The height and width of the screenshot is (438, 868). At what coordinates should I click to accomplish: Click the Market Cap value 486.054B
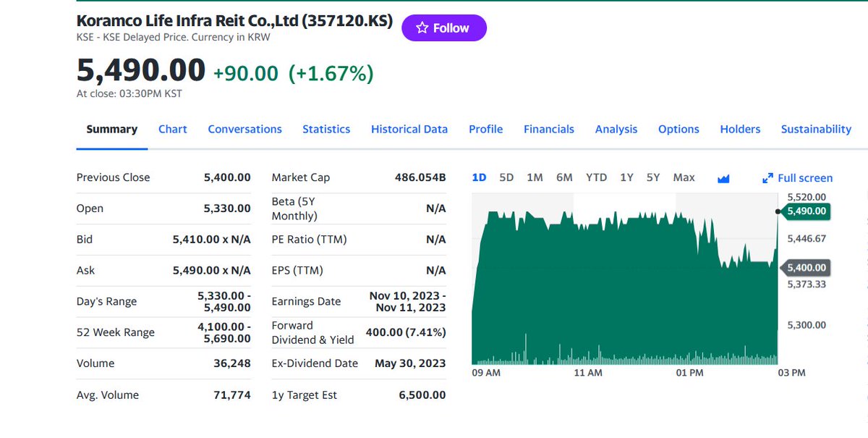coord(420,177)
